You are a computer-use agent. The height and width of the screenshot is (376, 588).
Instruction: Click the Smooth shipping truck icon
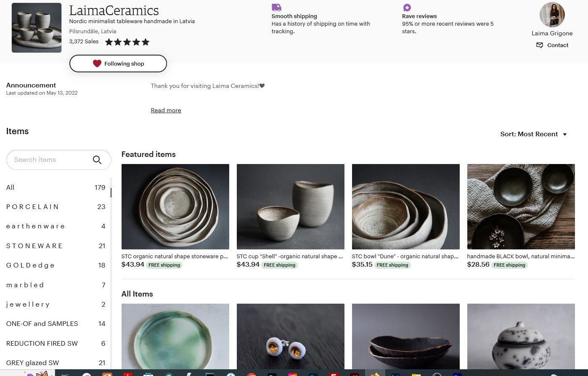point(276,7)
